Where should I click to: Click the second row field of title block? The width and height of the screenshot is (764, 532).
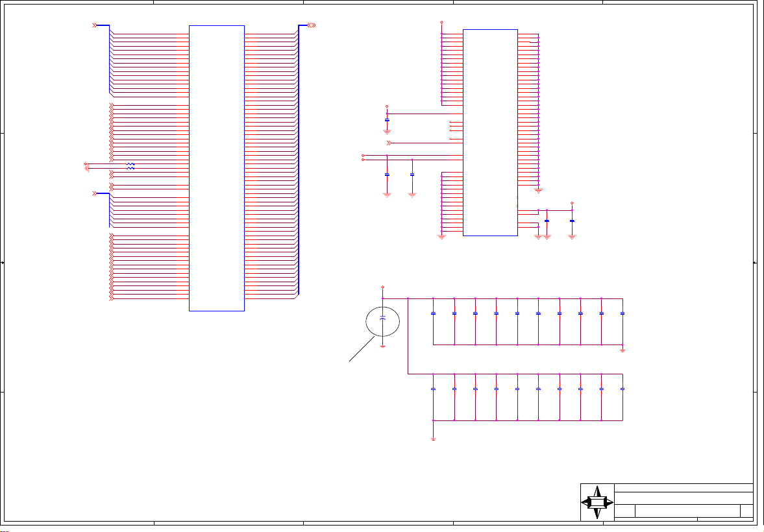(x=684, y=498)
